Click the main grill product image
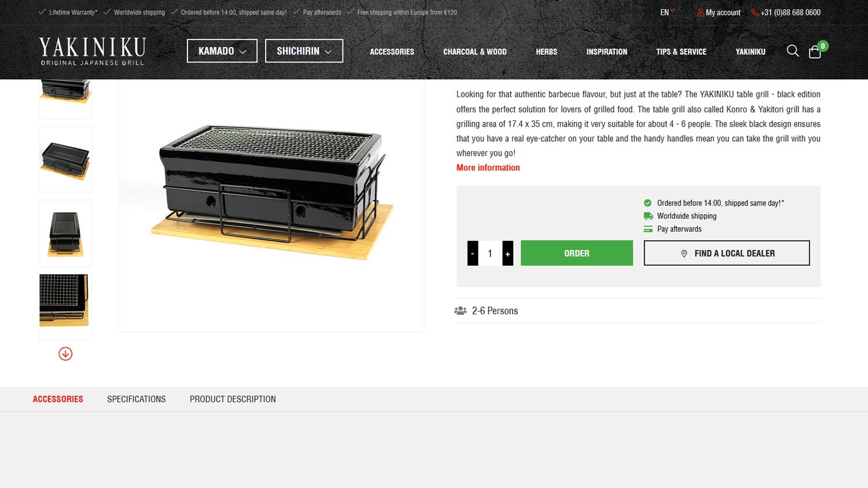This screenshot has width=868, height=488. click(272, 206)
